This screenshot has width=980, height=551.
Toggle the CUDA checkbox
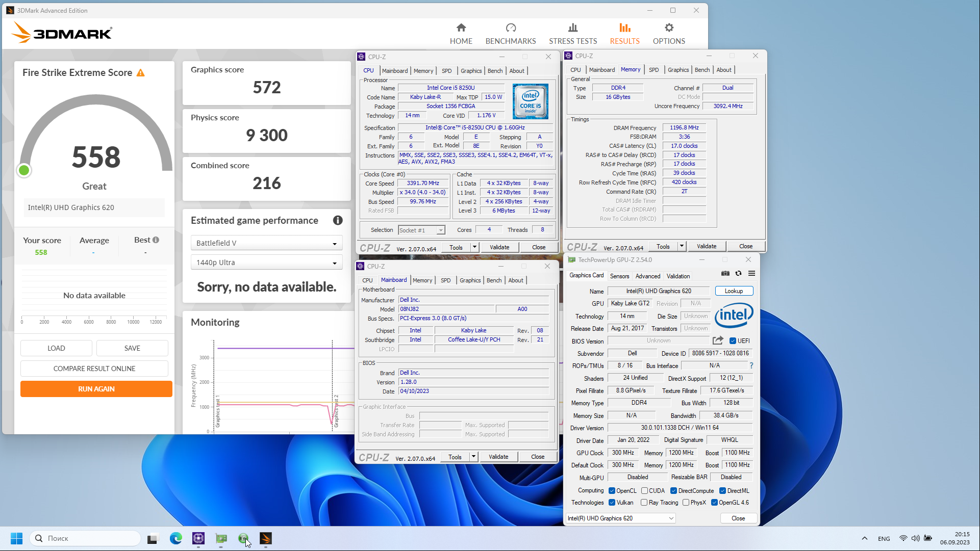click(644, 491)
